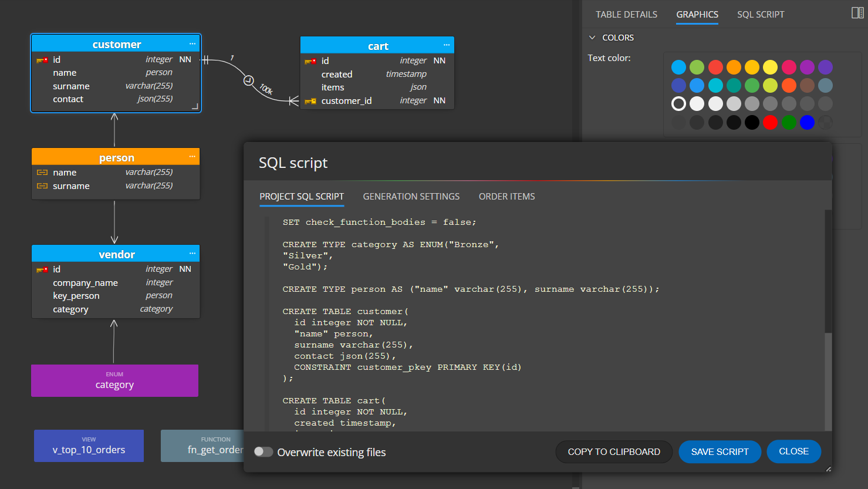This screenshot has width=868, height=489.
Task: Collapse the COLORS section
Action: 592,38
